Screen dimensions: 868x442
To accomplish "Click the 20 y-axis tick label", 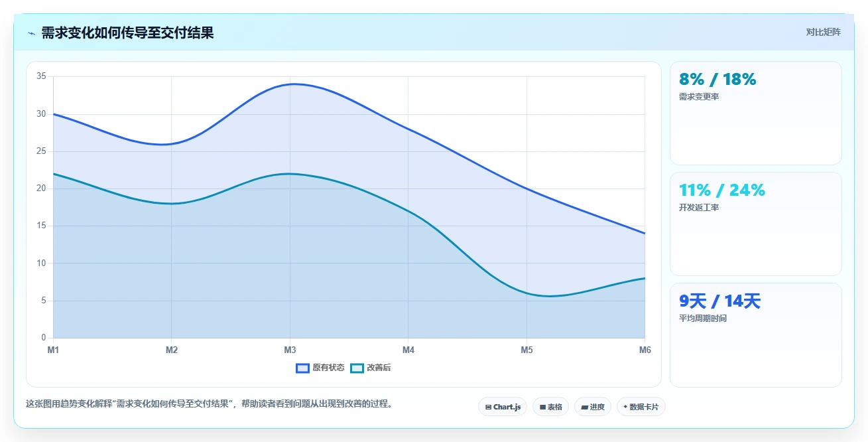I will coord(41,188).
